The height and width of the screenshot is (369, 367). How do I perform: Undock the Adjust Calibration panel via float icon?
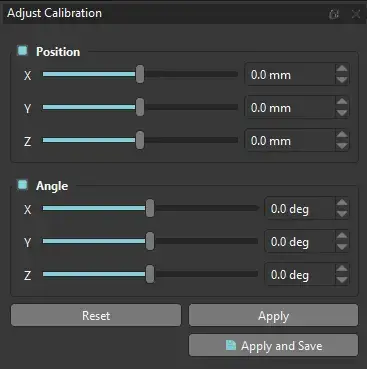pos(334,14)
